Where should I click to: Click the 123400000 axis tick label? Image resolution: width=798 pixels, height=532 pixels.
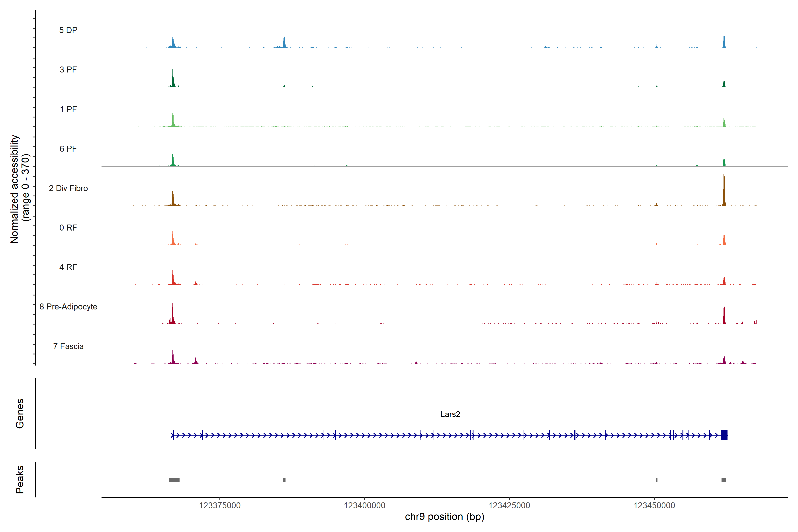click(364, 506)
